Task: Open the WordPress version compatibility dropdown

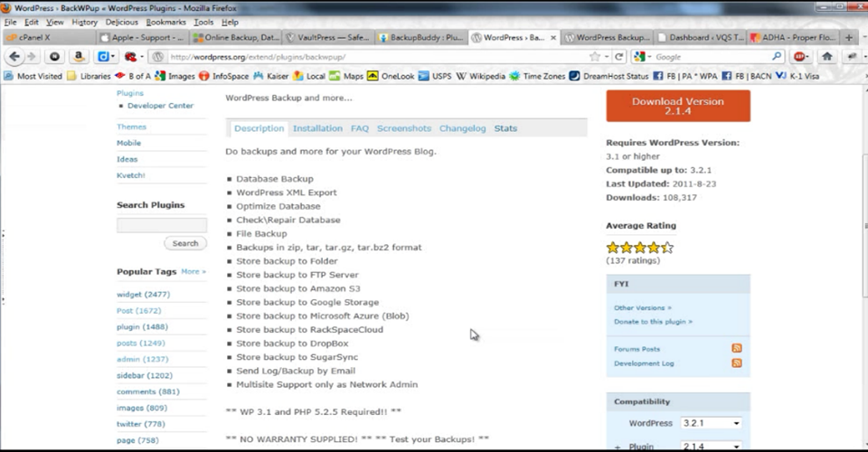Action: point(711,423)
